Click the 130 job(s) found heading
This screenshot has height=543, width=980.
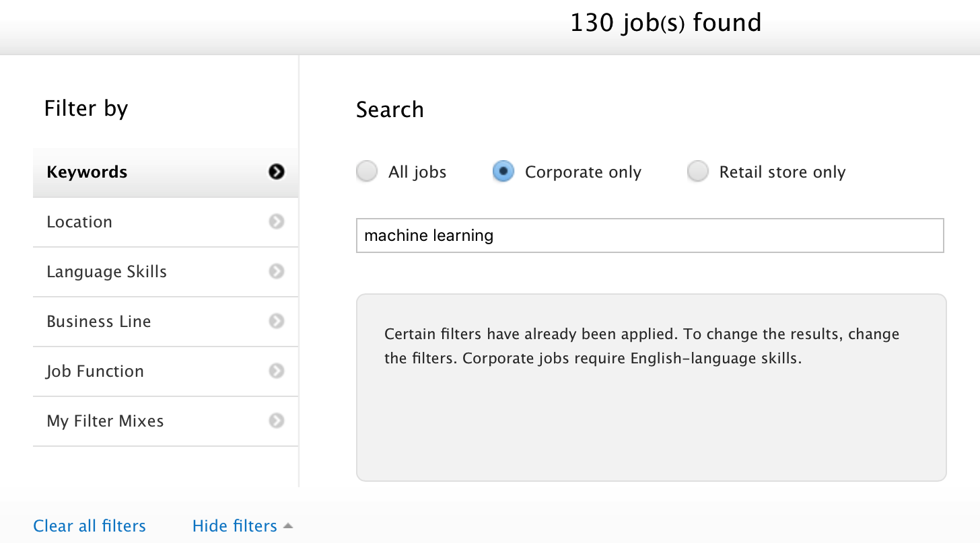click(666, 24)
